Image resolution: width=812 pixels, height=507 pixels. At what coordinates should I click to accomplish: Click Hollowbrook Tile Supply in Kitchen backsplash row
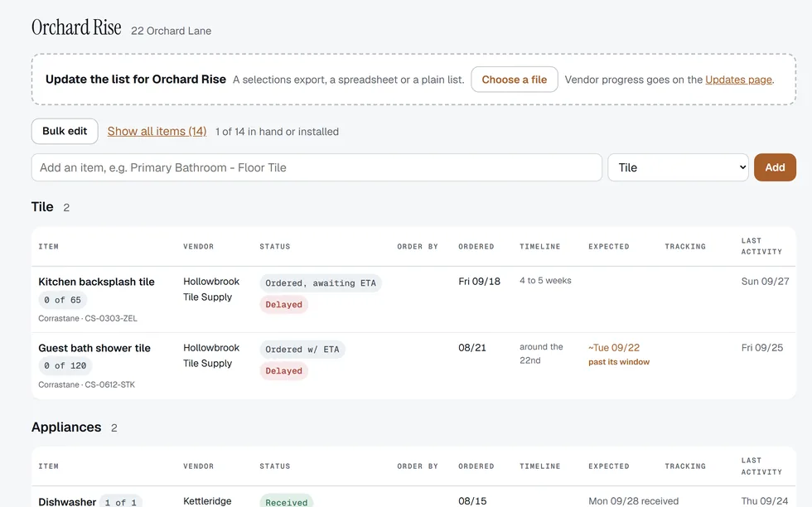coord(211,289)
